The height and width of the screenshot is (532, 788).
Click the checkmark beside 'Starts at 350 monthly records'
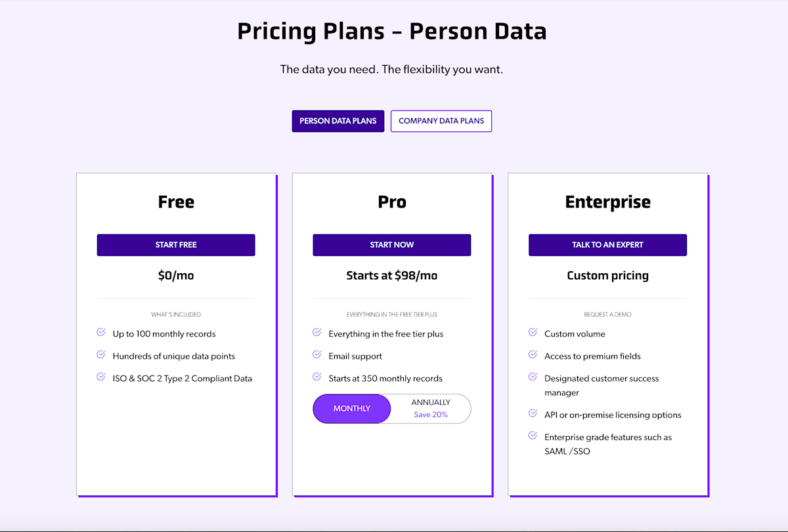coord(317,377)
